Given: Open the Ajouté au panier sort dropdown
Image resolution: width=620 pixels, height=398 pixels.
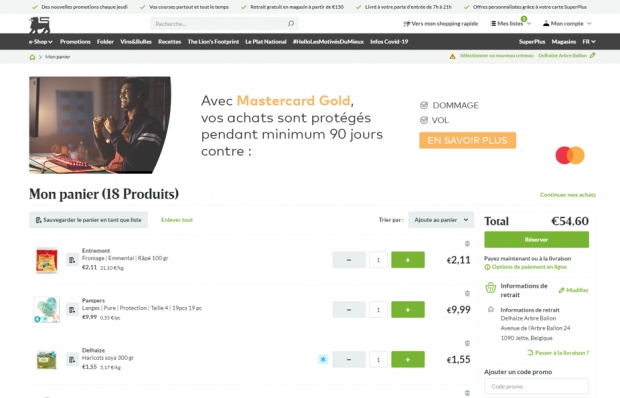Looking at the screenshot, I should click(441, 220).
